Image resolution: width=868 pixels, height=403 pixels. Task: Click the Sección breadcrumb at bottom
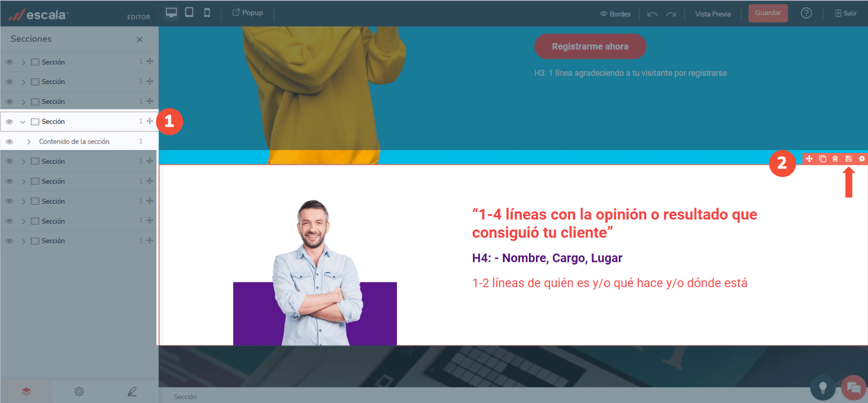click(x=185, y=397)
